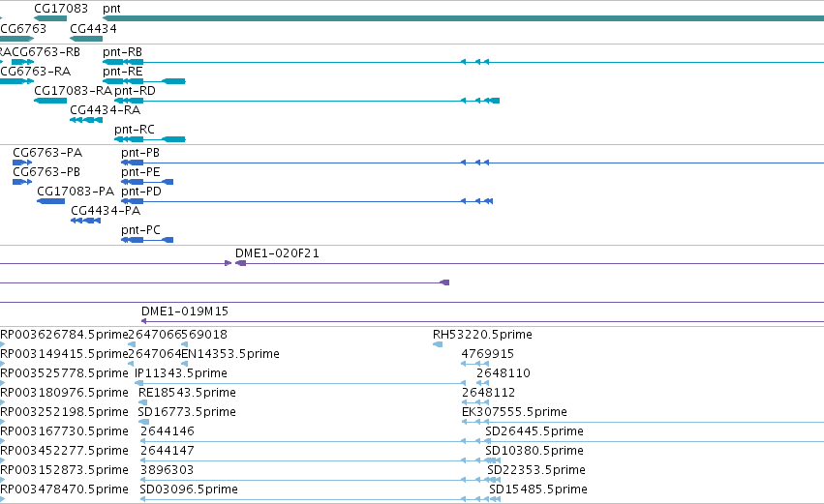
Task: Click the pnt-PE protein label
Action: click(140, 172)
